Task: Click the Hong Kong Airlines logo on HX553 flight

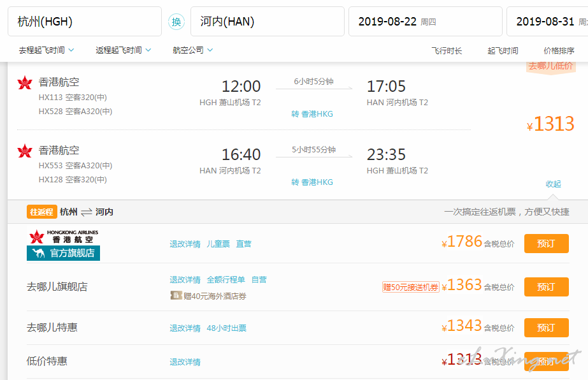Action: coord(25,151)
